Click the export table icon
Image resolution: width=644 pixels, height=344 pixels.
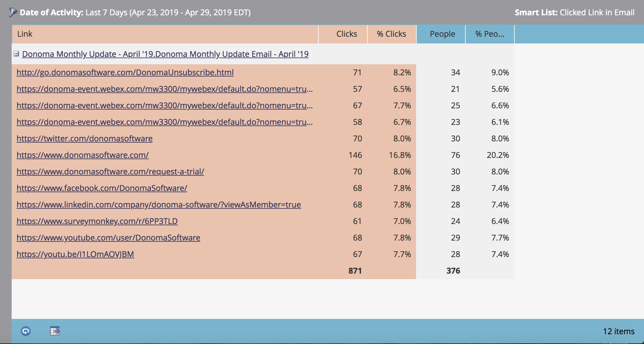(55, 331)
